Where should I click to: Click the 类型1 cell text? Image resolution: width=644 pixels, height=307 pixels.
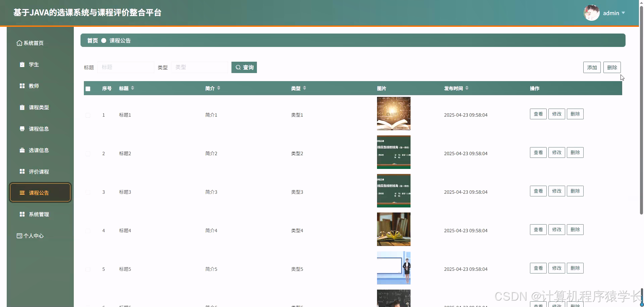point(297,115)
